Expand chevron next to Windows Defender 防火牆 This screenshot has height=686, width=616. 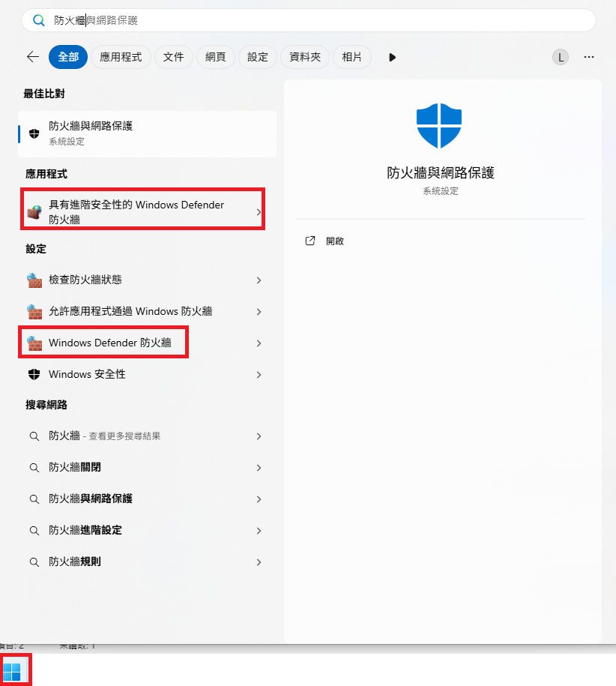pos(259,343)
